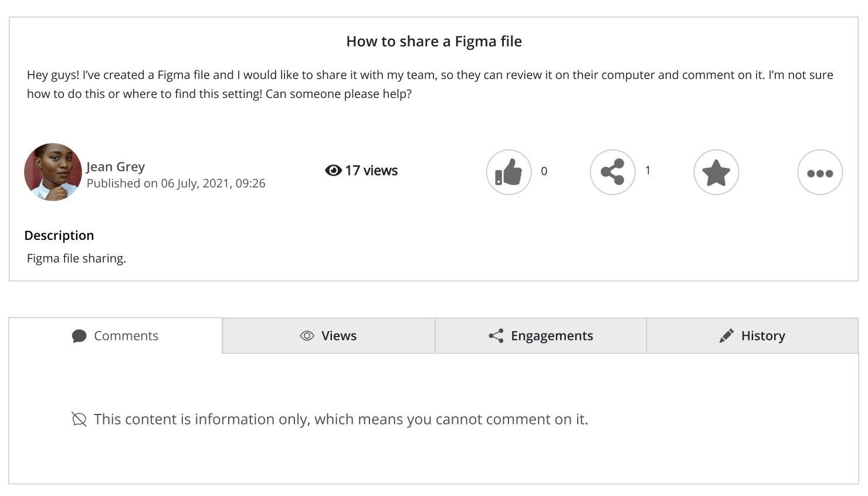868x496 pixels.
Task: Click the like count number 0
Action: (x=544, y=171)
